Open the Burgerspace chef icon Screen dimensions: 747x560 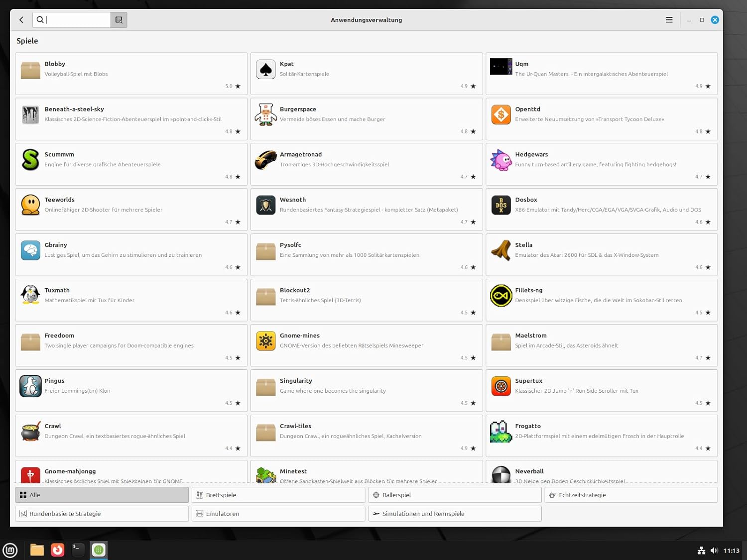coord(266,114)
